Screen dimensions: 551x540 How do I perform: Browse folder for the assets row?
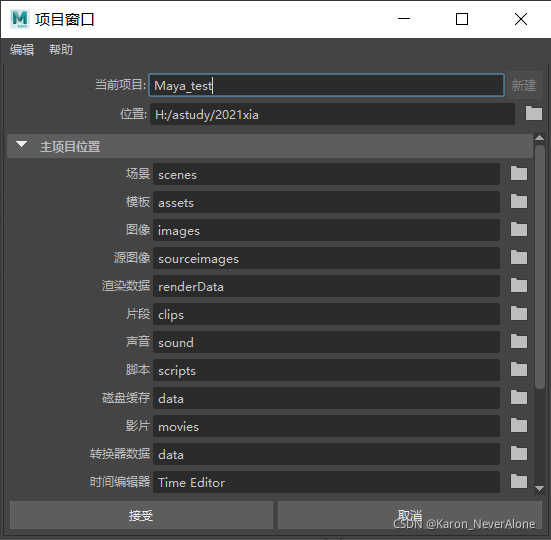pos(519,202)
